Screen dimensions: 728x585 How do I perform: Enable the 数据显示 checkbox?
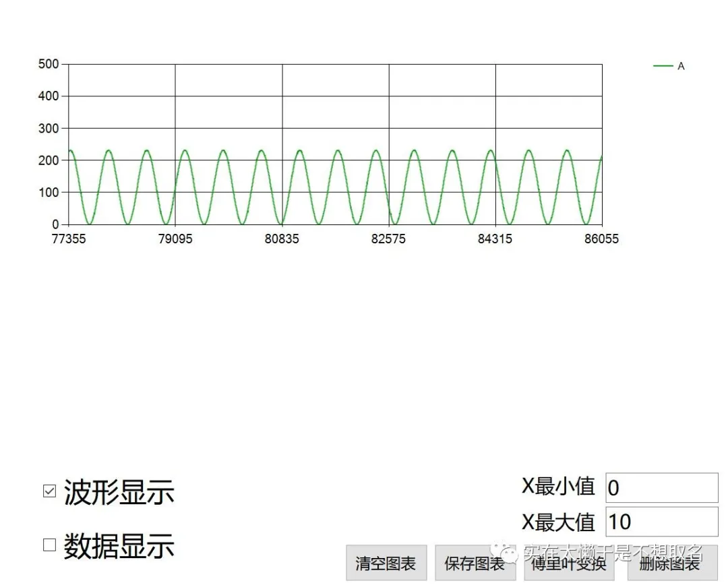click(49, 545)
